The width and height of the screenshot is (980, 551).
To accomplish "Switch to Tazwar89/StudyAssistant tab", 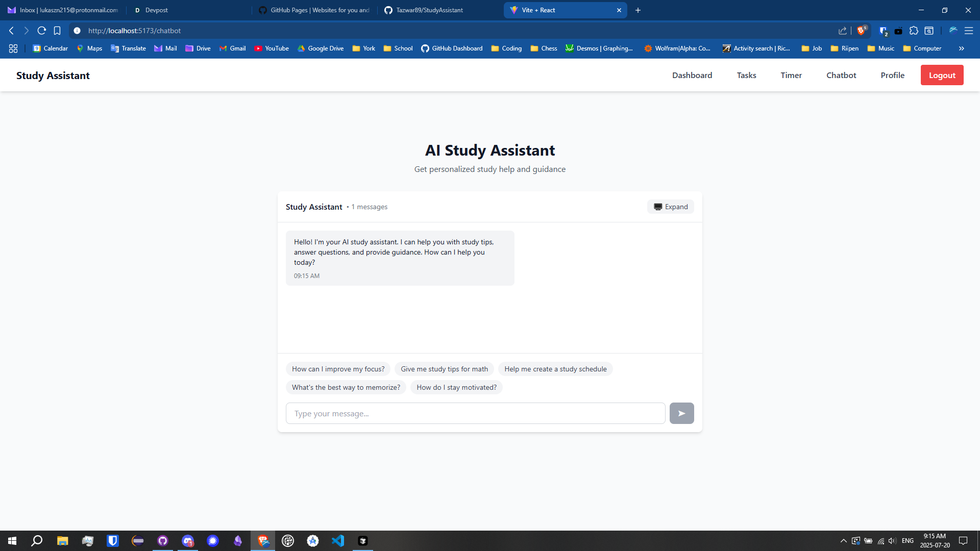I will tap(429, 10).
